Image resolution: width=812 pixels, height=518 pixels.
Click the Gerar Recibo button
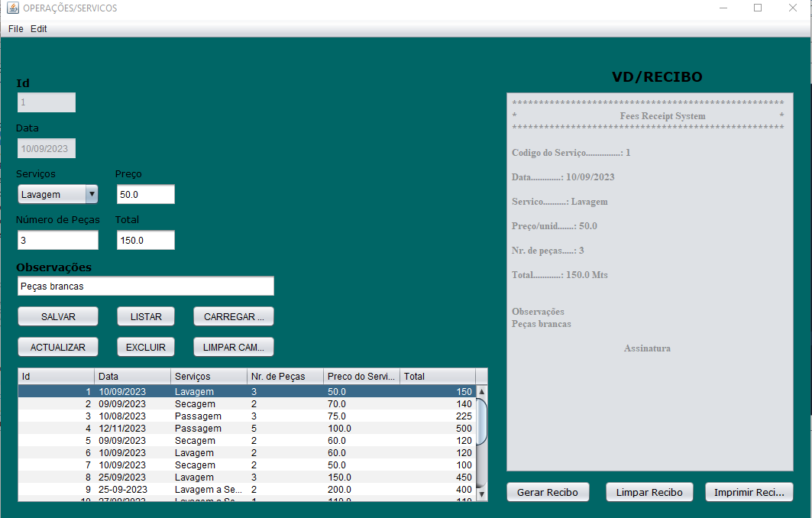coord(548,492)
